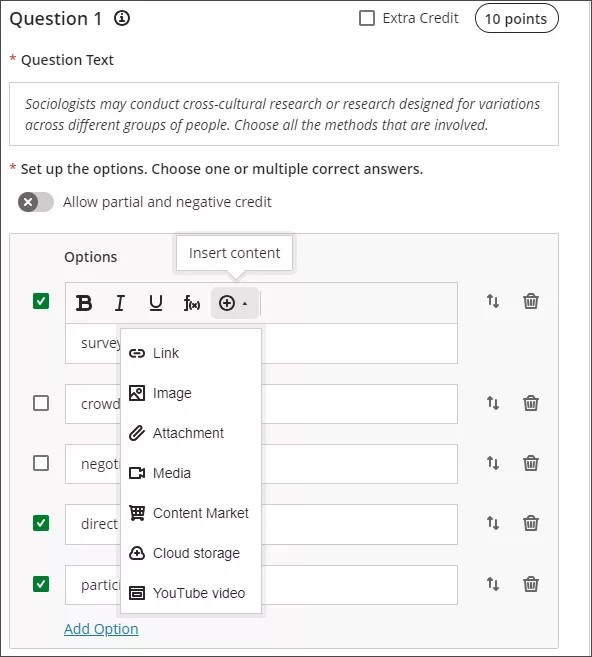Choose Link from Insert content menu

click(191, 353)
